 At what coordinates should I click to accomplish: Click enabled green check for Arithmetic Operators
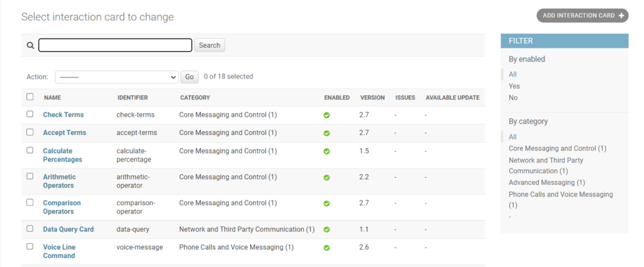coord(326,178)
